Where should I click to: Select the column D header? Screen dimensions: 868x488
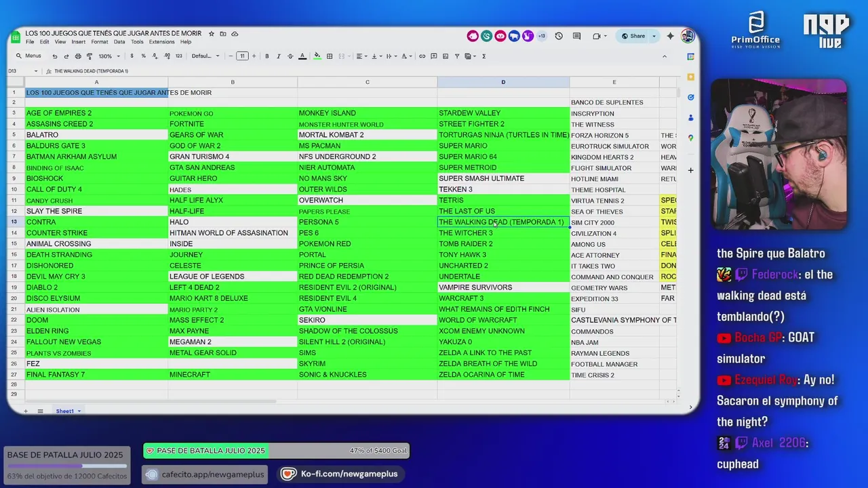click(503, 82)
